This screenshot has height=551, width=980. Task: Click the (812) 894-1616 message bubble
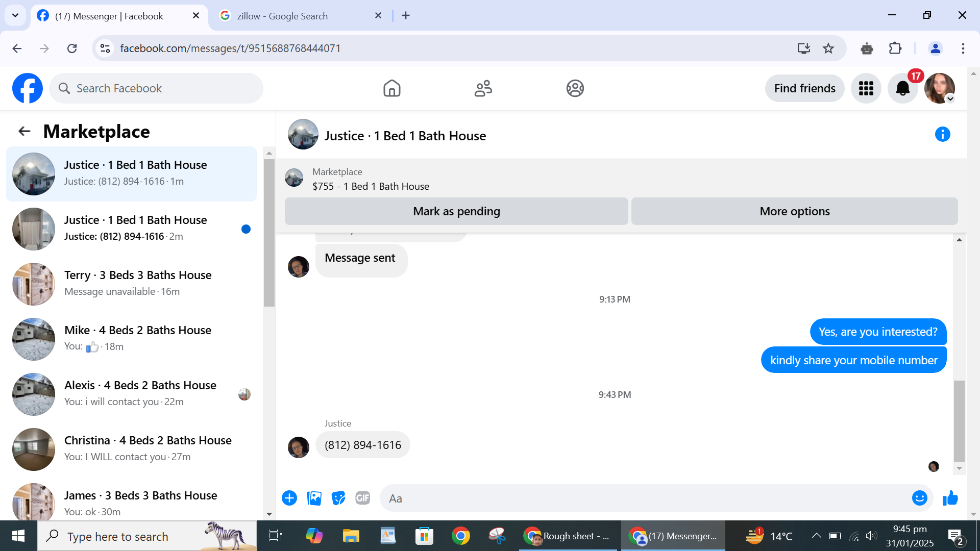coord(363,445)
